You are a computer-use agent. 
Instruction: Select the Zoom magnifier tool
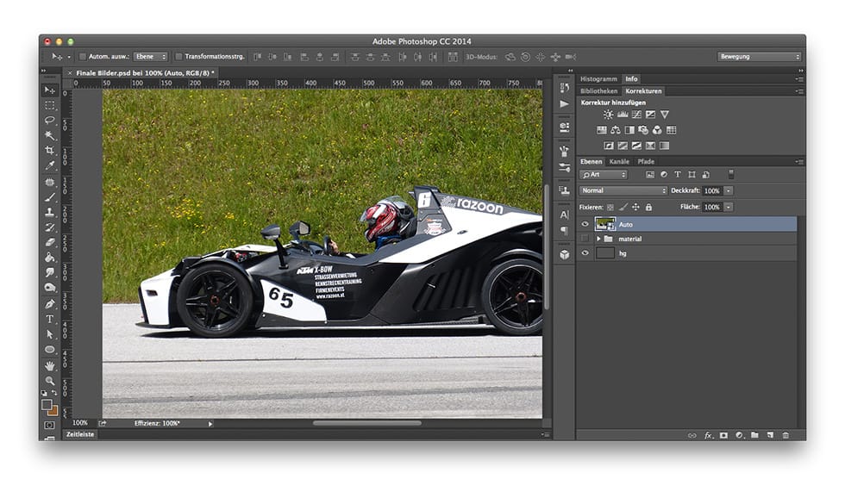50,381
